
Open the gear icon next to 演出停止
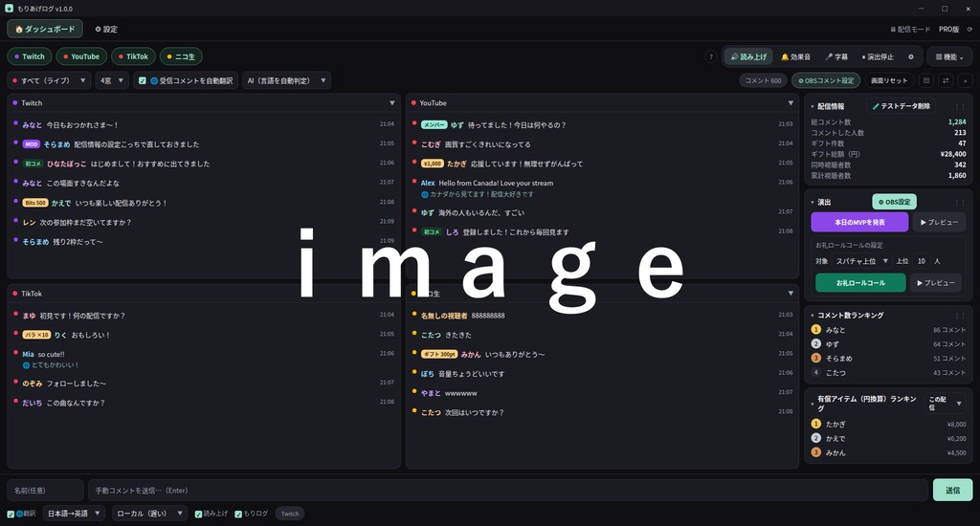(x=911, y=56)
